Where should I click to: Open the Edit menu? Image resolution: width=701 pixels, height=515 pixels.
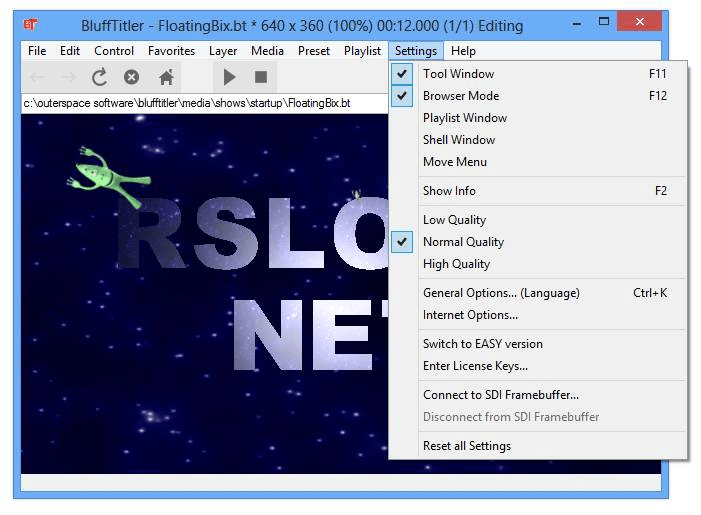tap(70, 51)
